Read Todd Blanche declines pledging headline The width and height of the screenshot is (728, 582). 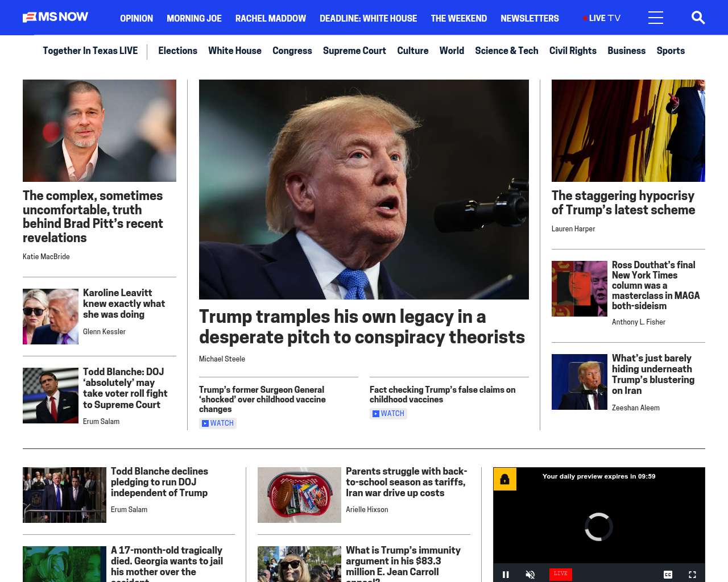tap(159, 482)
